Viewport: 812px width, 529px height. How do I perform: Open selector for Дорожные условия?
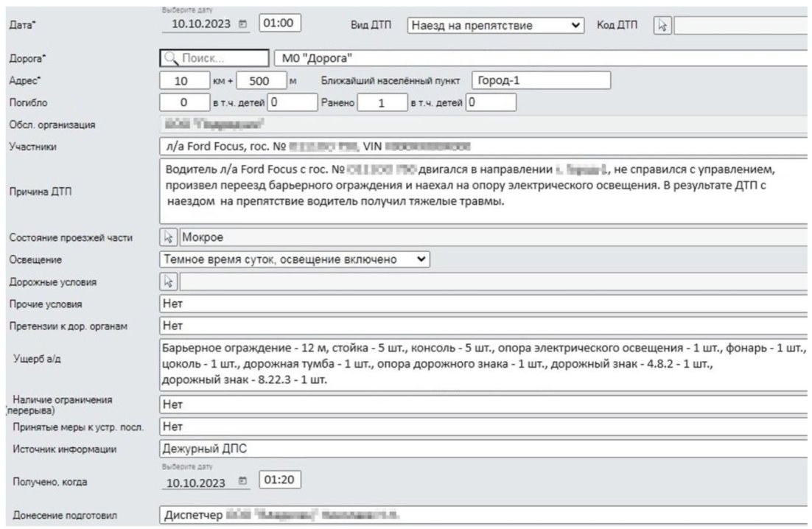tap(168, 281)
